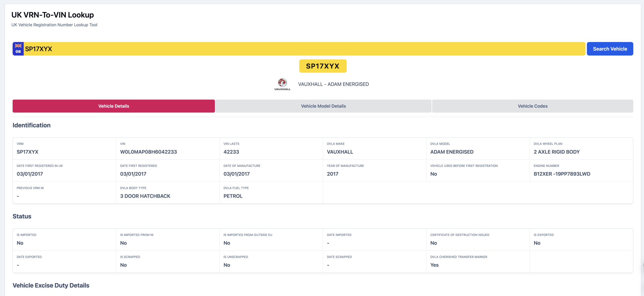The width and height of the screenshot is (644, 296).
Task: Click the Status section heading
Action: click(22, 216)
